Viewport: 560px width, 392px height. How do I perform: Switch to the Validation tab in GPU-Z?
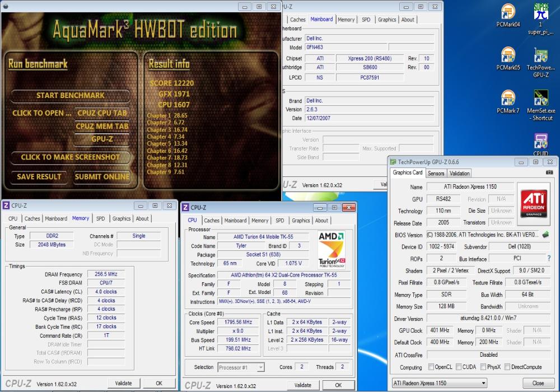(x=459, y=174)
